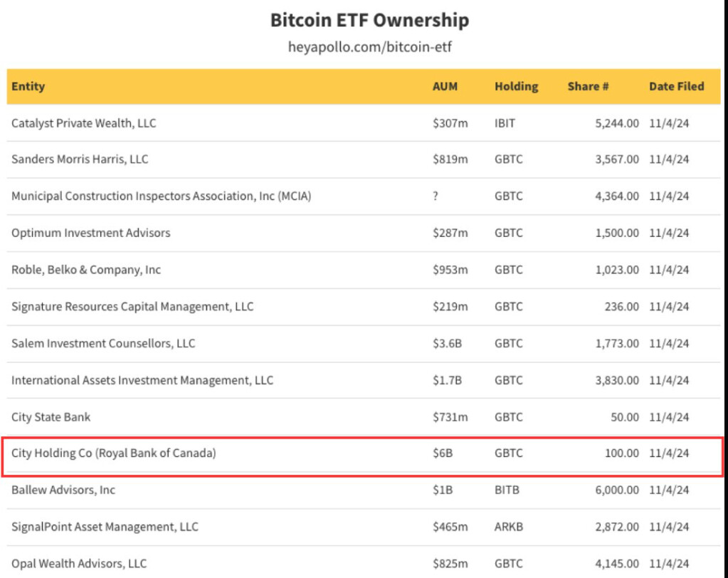Sort by the Entity column header
Image resolution: width=728 pixels, height=578 pixels.
click(x=28, y=86)
